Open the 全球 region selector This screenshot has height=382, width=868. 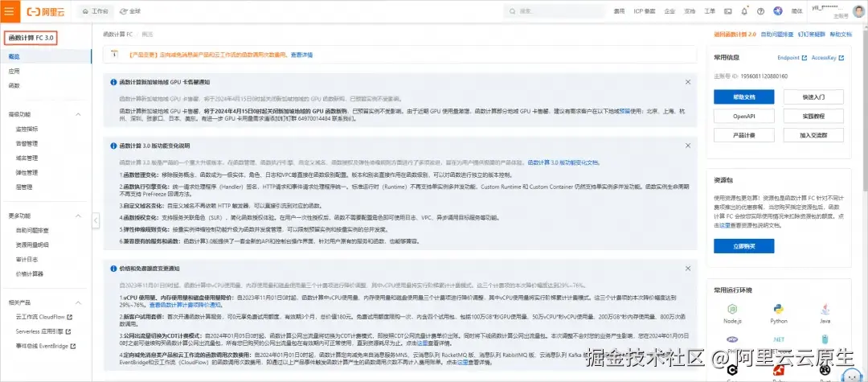click(130, 11)
